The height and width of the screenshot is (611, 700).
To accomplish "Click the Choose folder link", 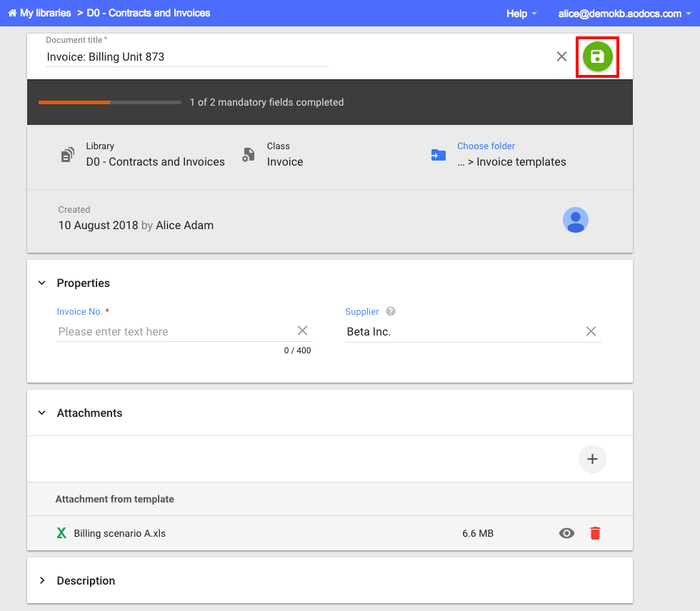I will 486,146.
